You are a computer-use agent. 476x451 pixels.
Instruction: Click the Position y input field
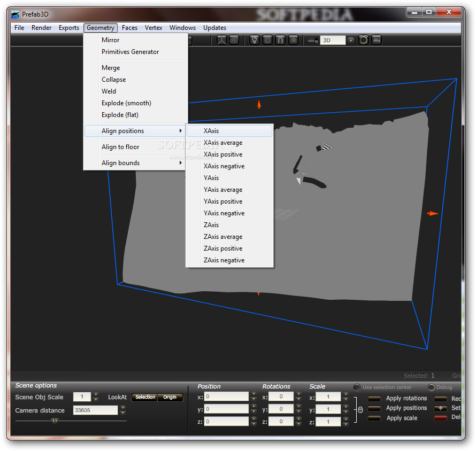click(x=226, y=409)
